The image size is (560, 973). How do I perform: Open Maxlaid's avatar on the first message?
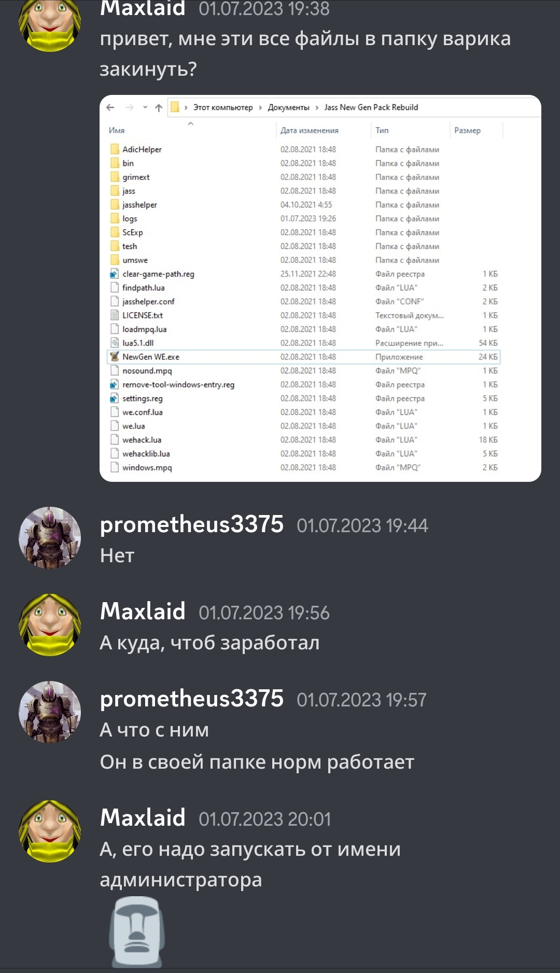click(50, 22)
